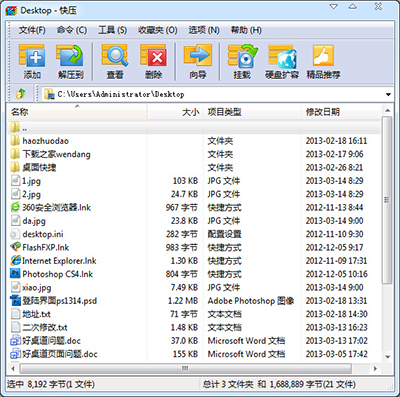This screenshot has height=397, width=400.
Task: Go up one folder with green arrow
Action: pos(21,94)
